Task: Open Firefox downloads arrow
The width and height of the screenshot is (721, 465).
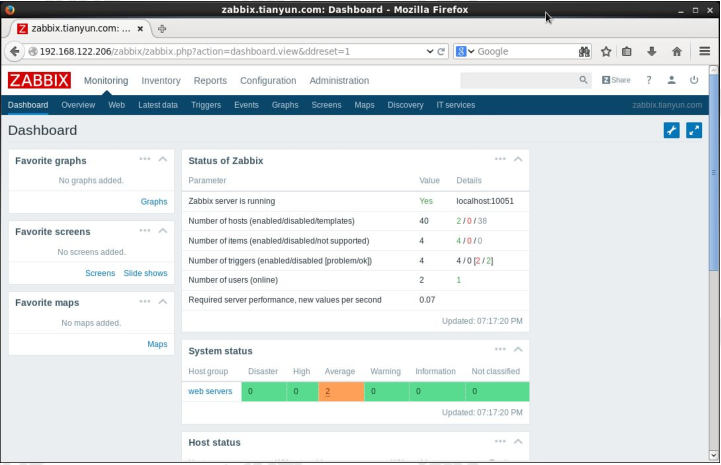Action: click(652, 52)
